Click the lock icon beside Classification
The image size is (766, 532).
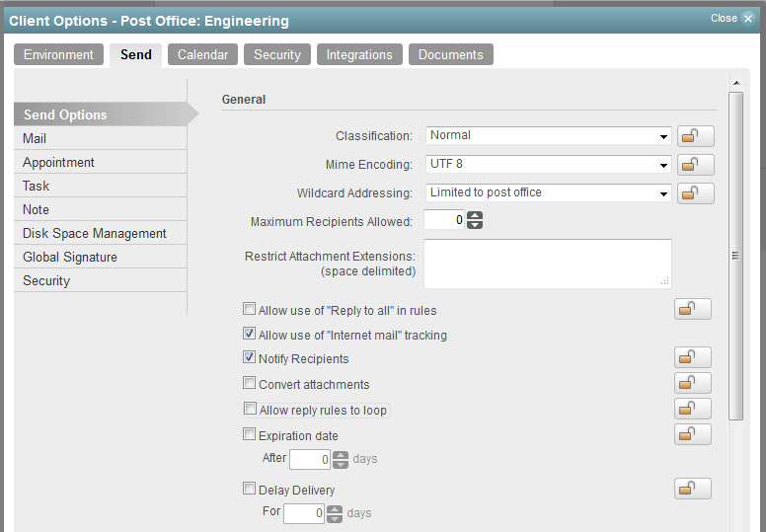pyautogui.click(x=696, y=136)
